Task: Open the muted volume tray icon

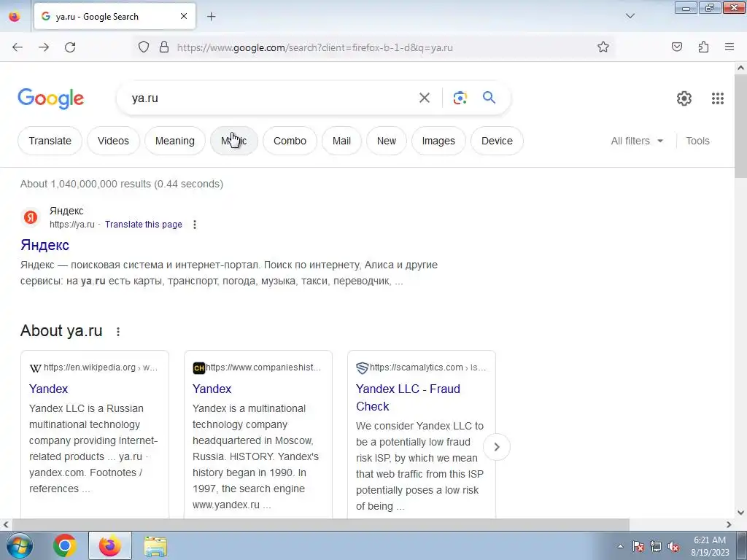Action: point(673,546)
